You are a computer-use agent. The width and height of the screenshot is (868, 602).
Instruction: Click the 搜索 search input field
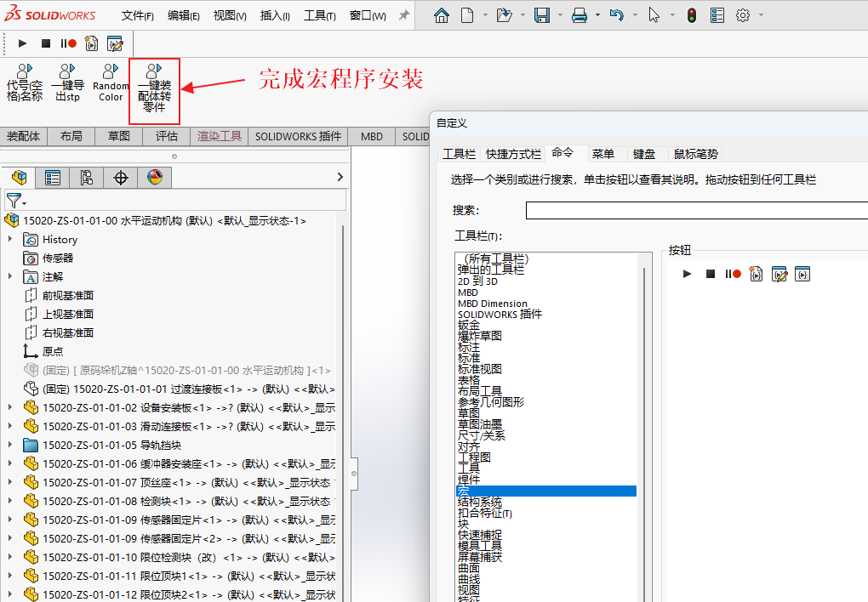click(x=696, y=210)
